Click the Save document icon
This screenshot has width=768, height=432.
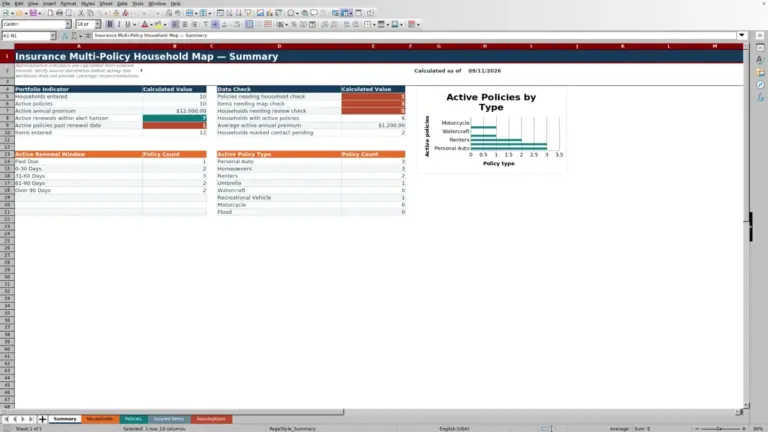click(x=33, y=13)
